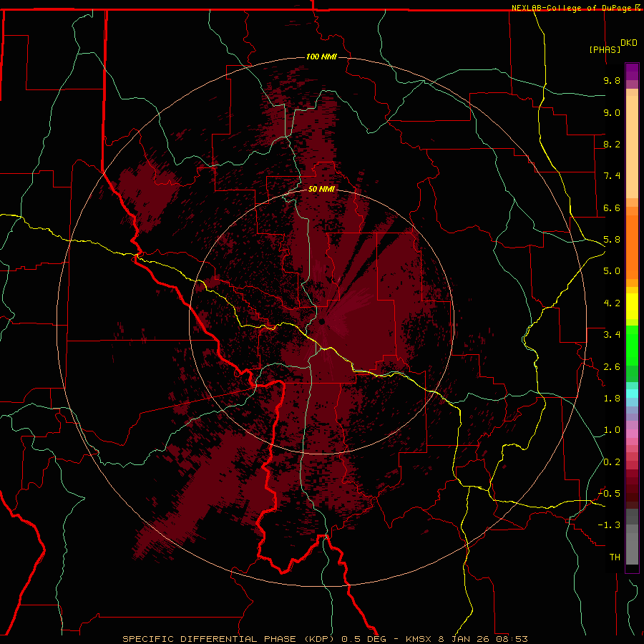
Task: Click the yellow band of the color scale
Action: tap(632, 306)
